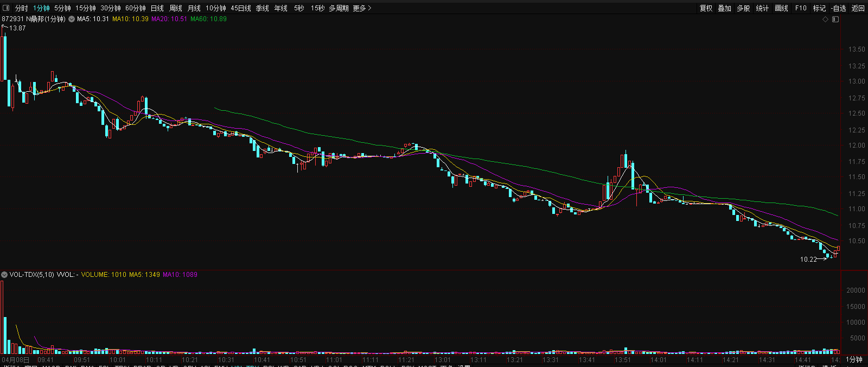
Task: Click the magenta MA20: 10.51 label
Action: click(x=169, y=19)
